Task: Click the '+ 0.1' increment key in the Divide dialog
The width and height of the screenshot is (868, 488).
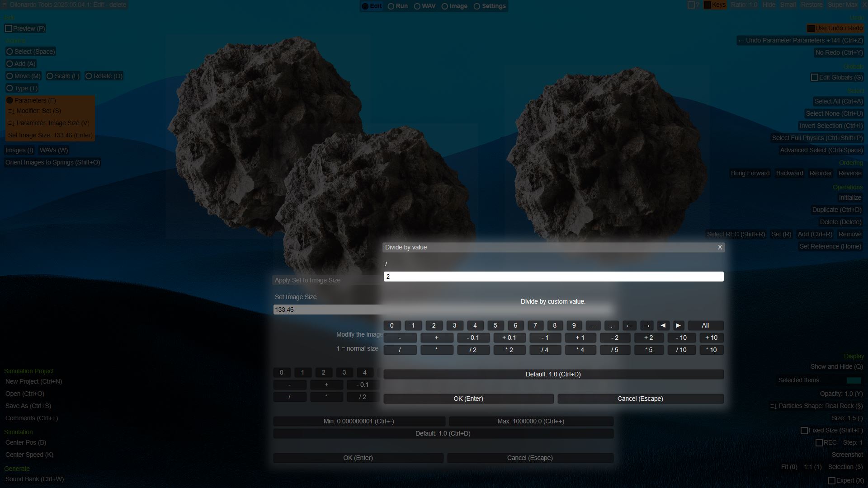Action: click(509, 338)
